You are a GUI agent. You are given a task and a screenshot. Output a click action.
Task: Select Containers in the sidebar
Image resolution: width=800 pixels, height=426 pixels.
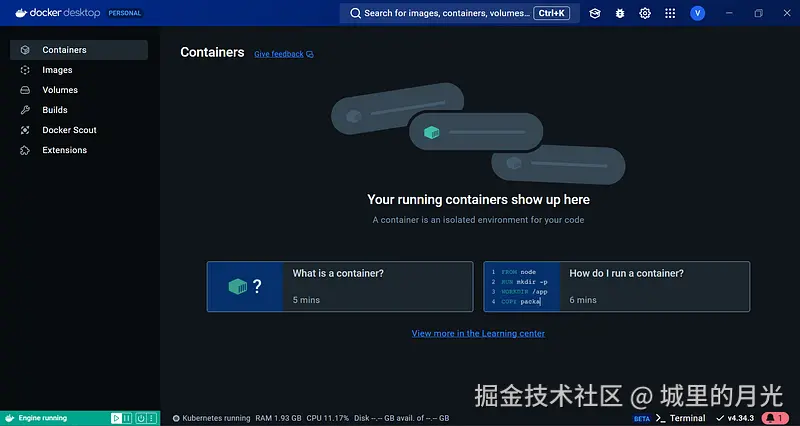click(x=79, y=50)
